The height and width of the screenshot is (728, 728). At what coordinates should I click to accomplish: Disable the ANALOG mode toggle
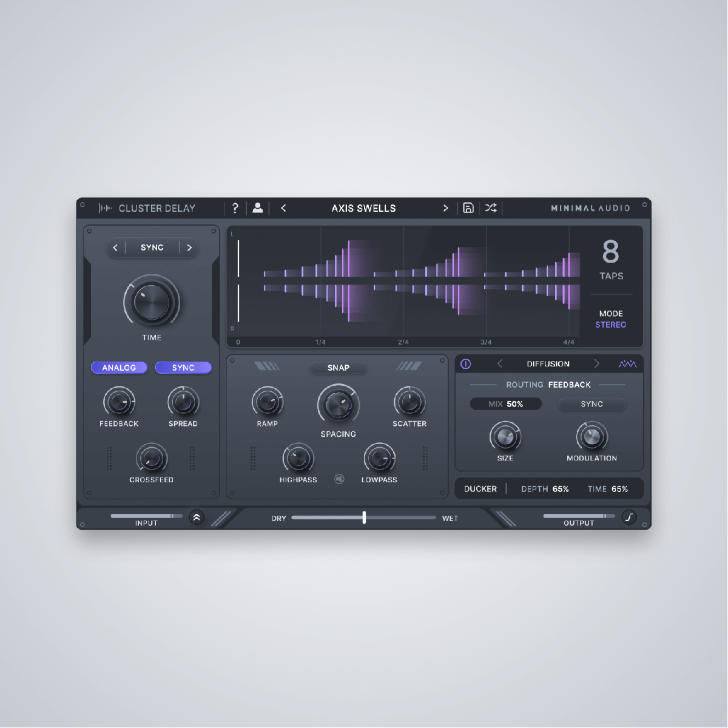tap(119, 368)
